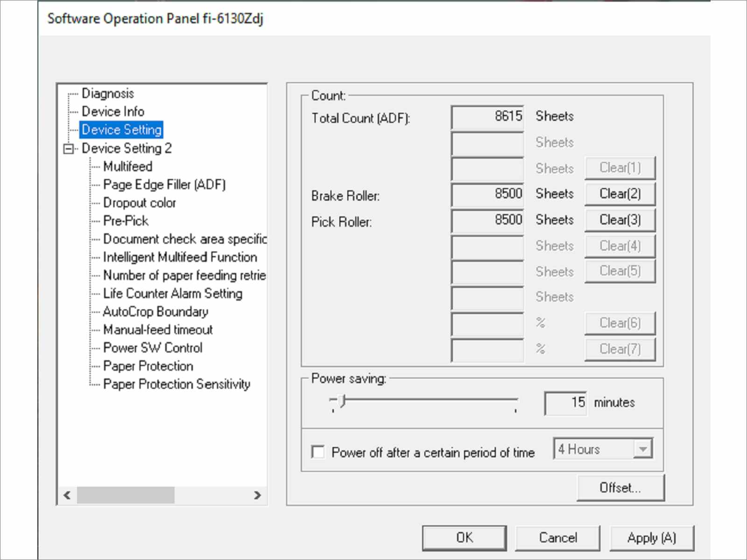The image size is (747, 560).
Task: Open the Device Info tree item
Action: 113,112
